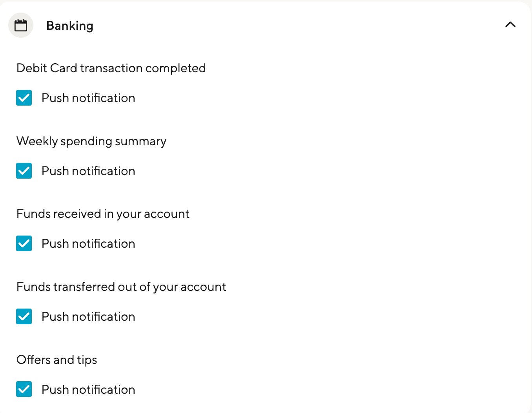Select the Funds transferred out heading
The image size is (532, 413).
pos(121,287)
